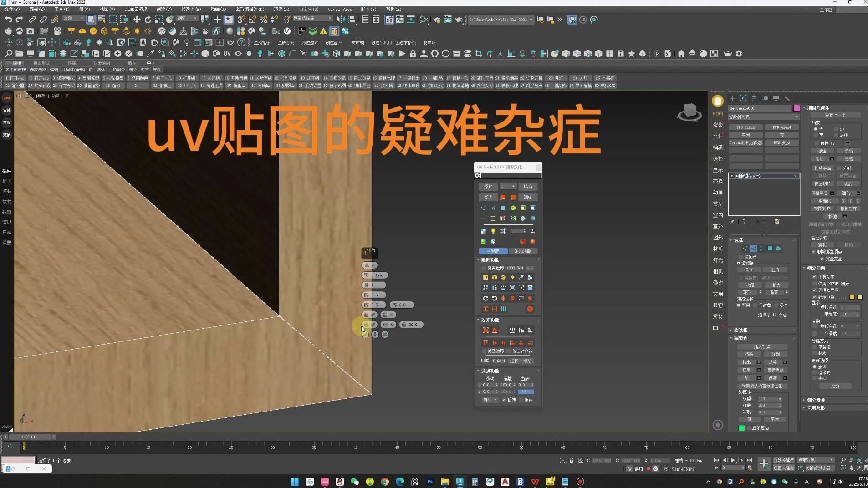
Task: Click the orange sphere icon in UV Tools
Action: tap(532, 242)
